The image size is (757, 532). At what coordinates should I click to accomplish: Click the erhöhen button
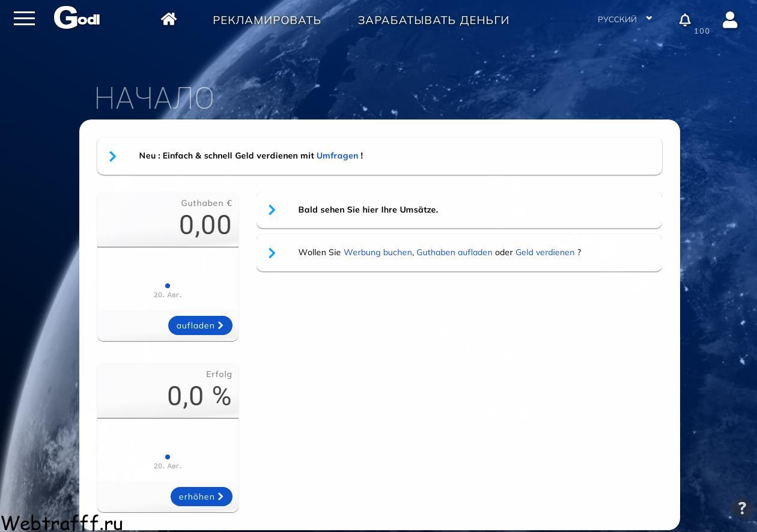click(201, 497)
